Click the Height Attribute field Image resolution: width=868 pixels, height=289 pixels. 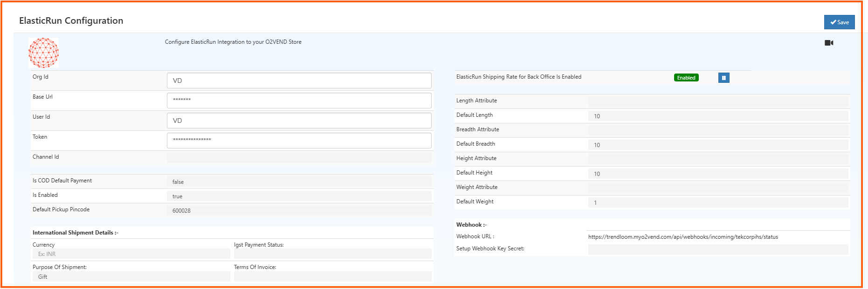coord(718,159)
